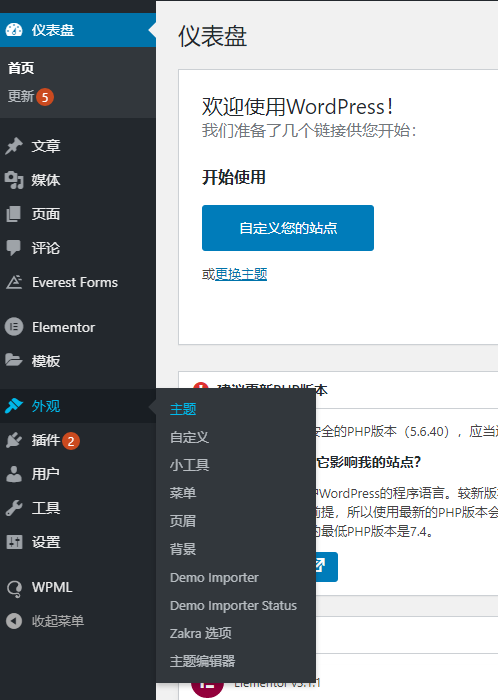Click the 欢迎使用WordPress! heading
This screenshot has height=700, width=498.
[x=298, y=107]
